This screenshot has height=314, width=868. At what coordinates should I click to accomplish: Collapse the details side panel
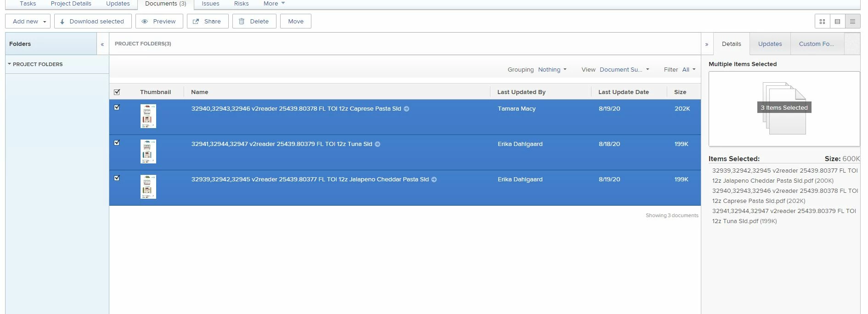pyautogui.click(x=707, y=44)
